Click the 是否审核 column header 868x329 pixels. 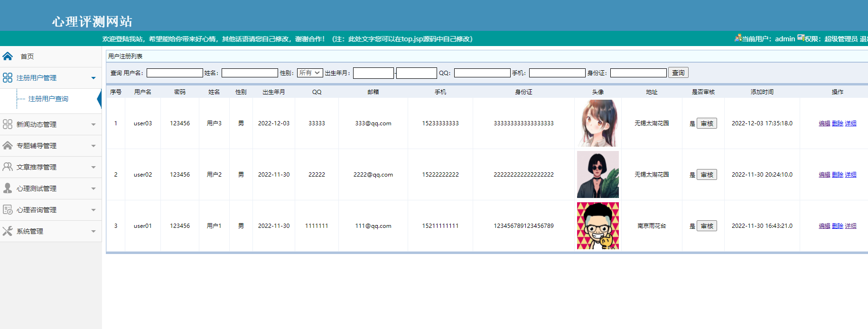pyautogui.click(x=703, y=92)
